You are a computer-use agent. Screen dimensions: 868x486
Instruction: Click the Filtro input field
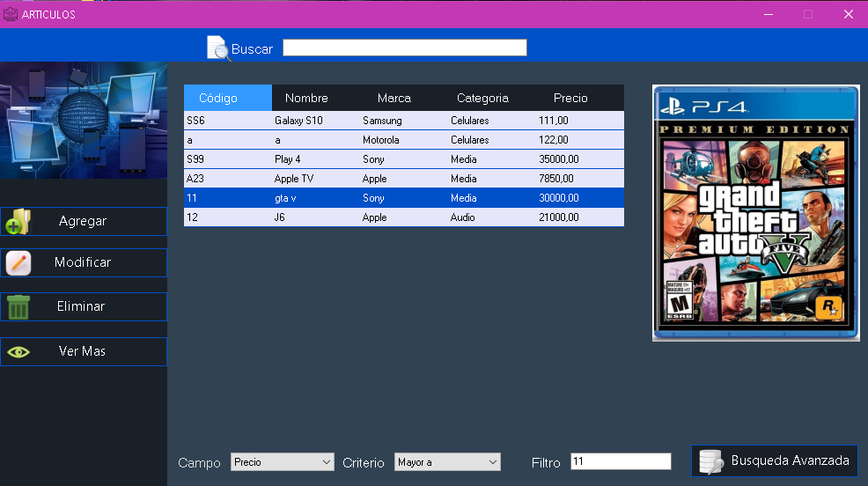point(620,461)
